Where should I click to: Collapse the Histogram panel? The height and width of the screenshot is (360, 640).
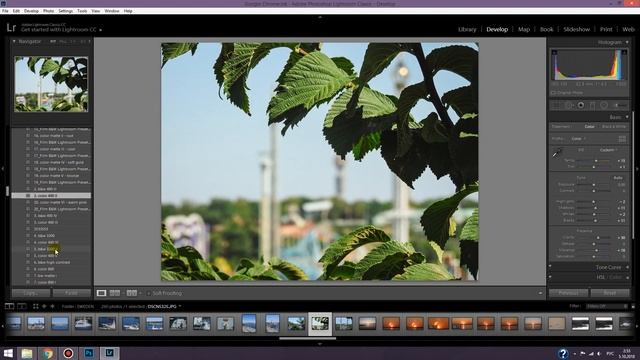pos(627,42)
